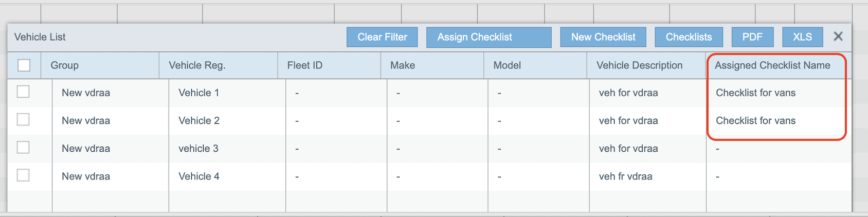Toggle the select-all header checkbox
868x217 pixels.
[x=24, y=65]
